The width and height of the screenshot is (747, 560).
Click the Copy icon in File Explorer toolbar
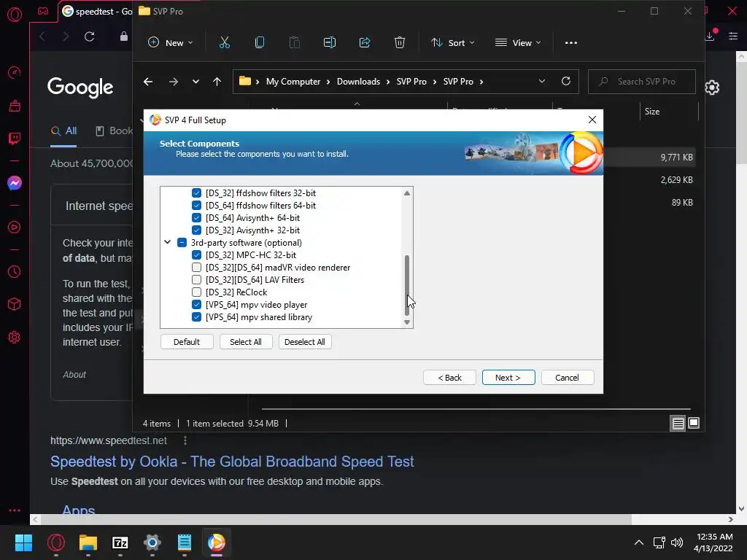coord(260,43)
